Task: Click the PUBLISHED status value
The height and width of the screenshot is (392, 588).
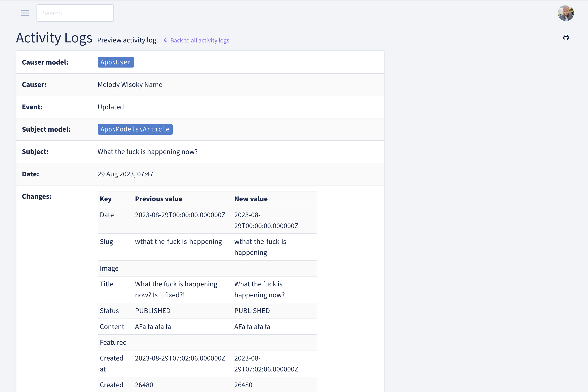Action: tap(152, 311)
